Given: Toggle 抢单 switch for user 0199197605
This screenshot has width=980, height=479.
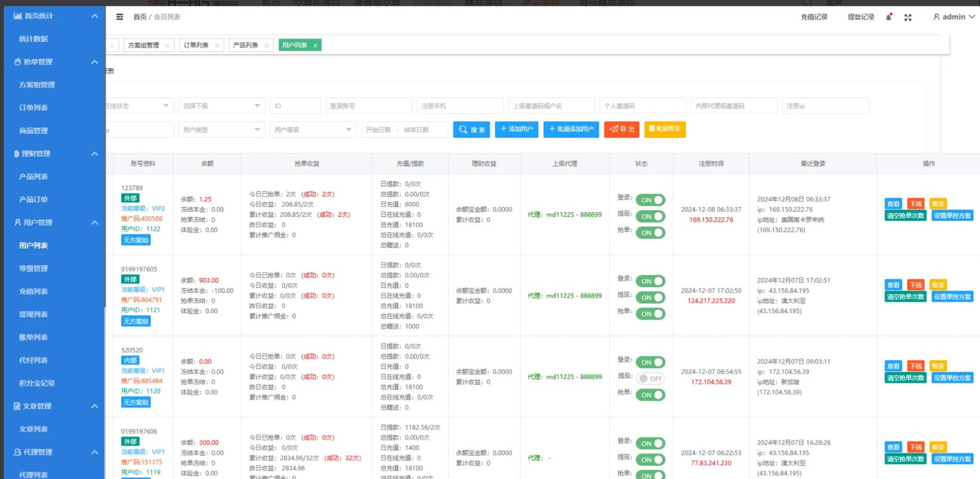Looking at the screenshot, I should pos(650,314).
